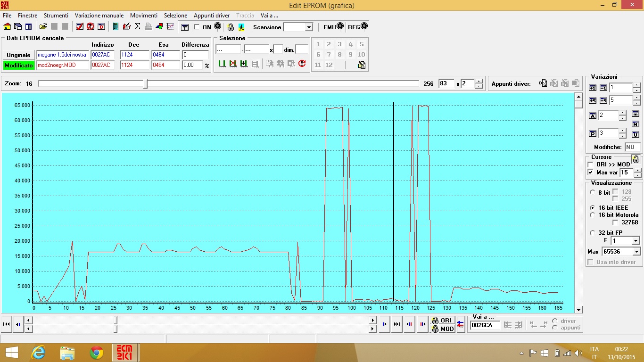The image size is (644, 362).
Task: Jump to first position with rewind button
Action: coord(7,324)
